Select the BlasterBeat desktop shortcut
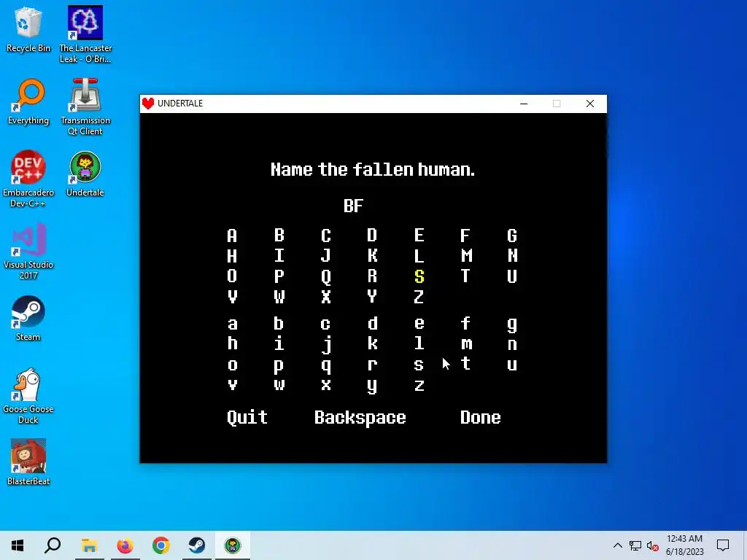The height and width of the screenshot is (560, 747). (28, 462)
